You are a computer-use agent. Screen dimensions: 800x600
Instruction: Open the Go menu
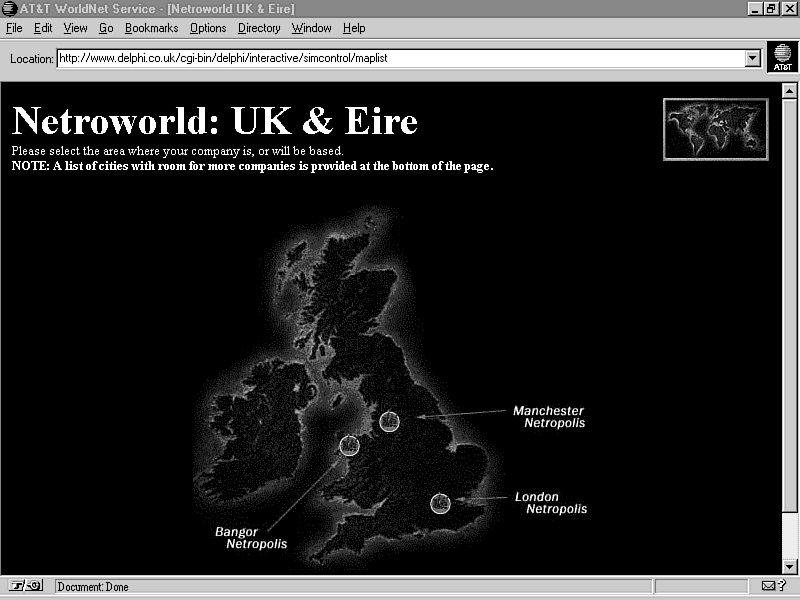click(x=106, y=28)
